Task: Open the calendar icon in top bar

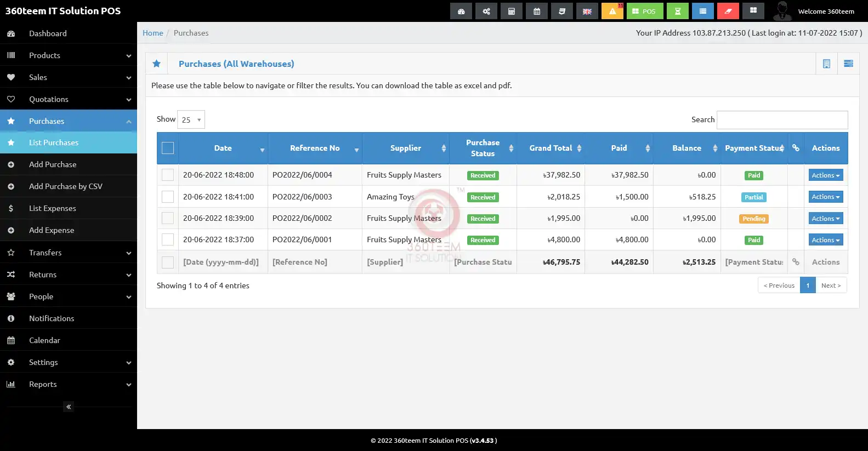Action: (537, 11)
